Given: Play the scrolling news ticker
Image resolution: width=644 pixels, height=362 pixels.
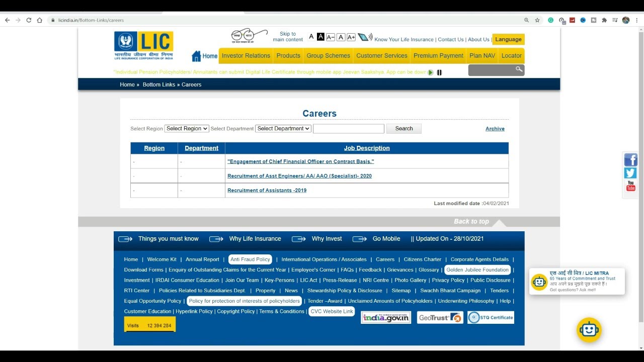Looking at the screenshot, I should pyautogui.click(x=431, y=72).
